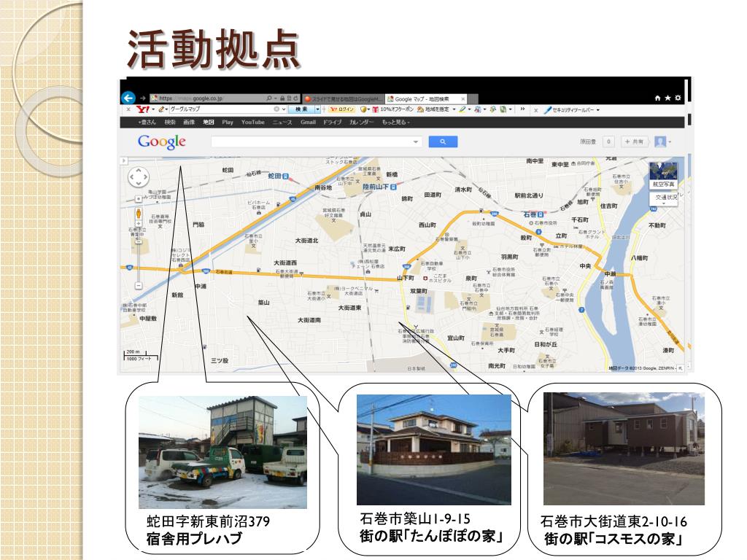Open the profile avatar menu
Image resolution: width=747 pixels, height=560 pixels.
[x=662, y=141]
